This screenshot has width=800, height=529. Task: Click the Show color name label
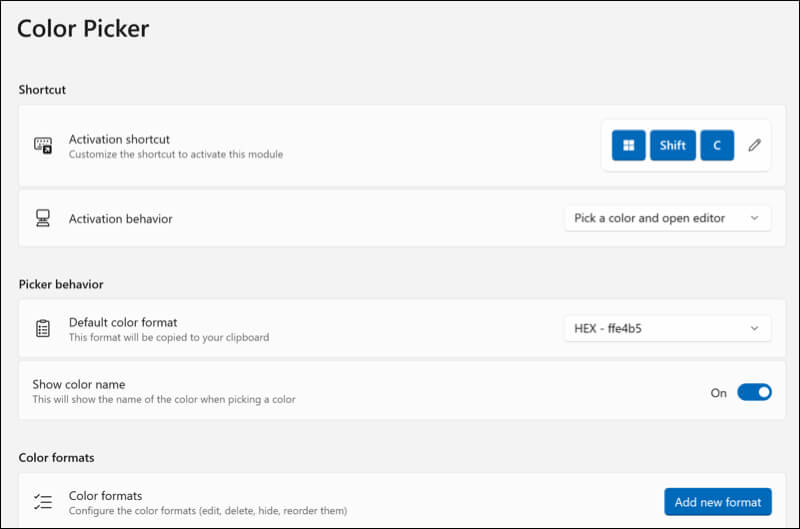pos(78,384)
